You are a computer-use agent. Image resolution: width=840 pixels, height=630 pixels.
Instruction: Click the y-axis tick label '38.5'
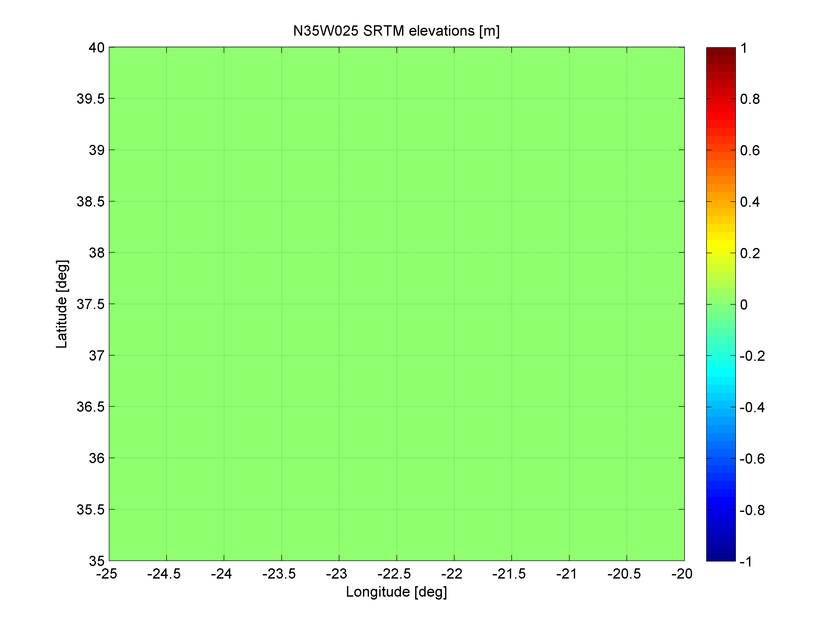pos(90,202)
